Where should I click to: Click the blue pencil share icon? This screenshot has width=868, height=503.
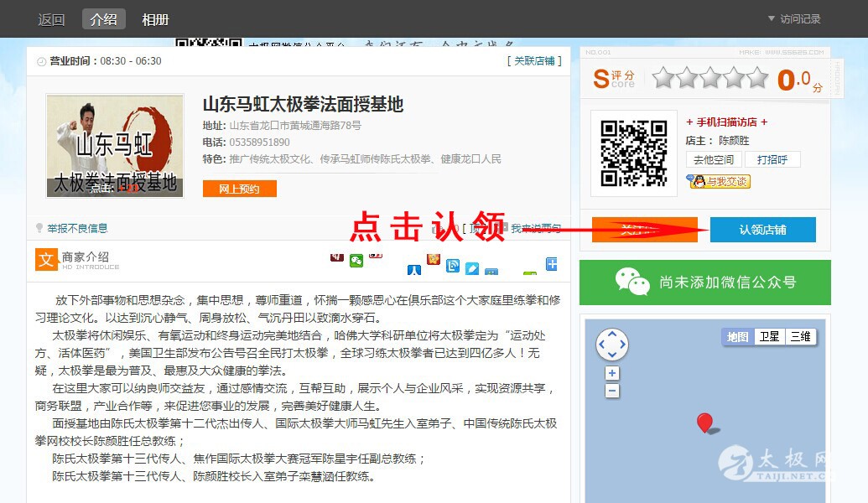point(472,268)
